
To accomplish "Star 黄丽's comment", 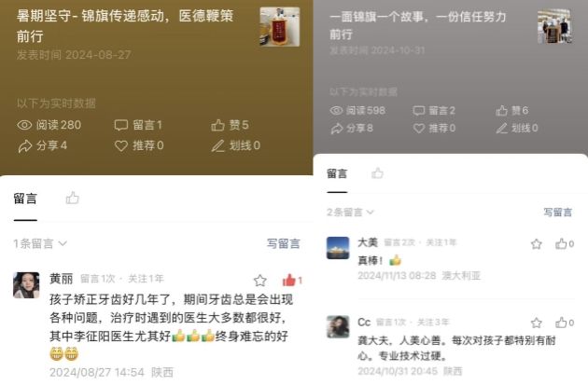I will click(259, 281).
